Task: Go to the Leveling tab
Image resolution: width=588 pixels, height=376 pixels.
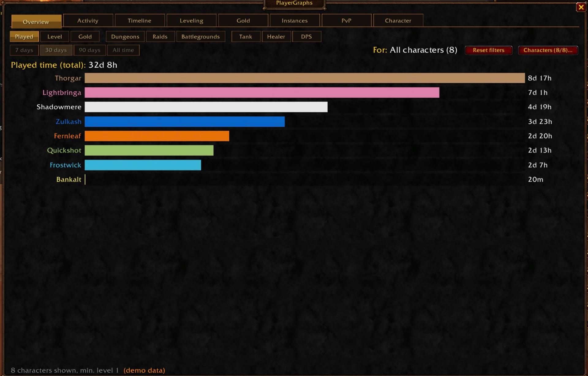Action: coord(191,21)
